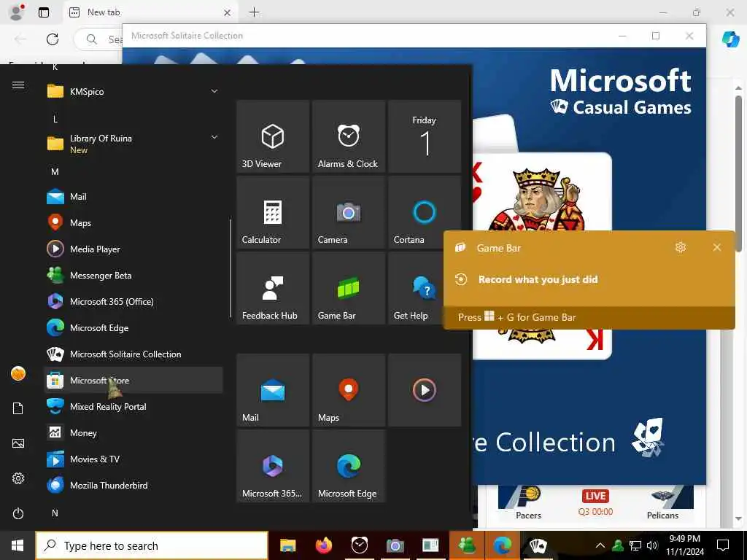Screen dimensions: 747x560
Task: Open Alarms & Clock from the taskbar
Action: 359,545
